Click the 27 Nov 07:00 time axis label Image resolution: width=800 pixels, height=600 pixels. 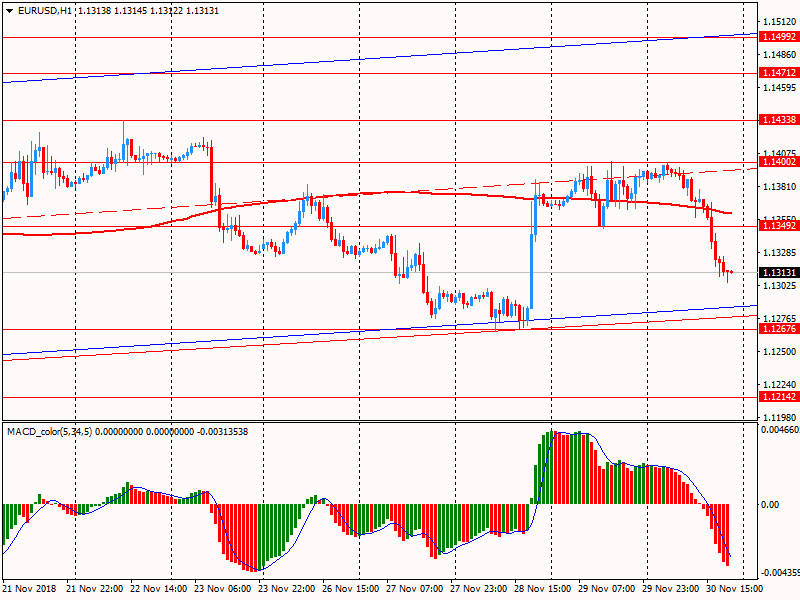click(x=414, y=588)
